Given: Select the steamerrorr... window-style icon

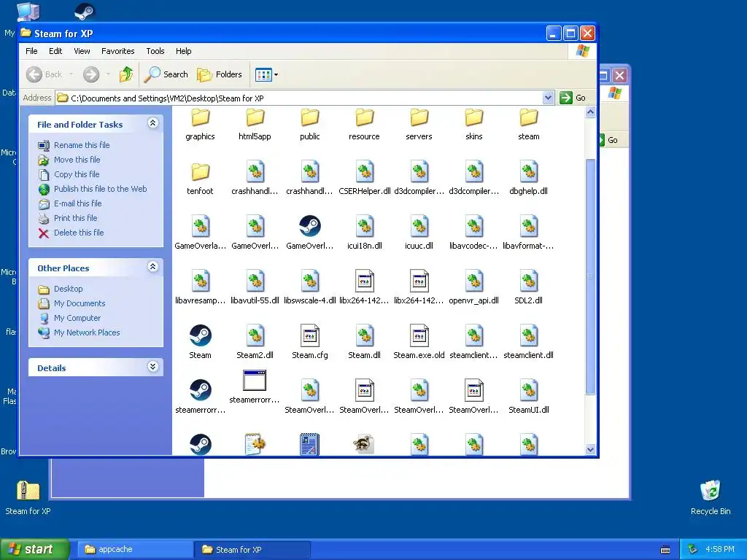Looking at the screenshot, I should 255,381.
